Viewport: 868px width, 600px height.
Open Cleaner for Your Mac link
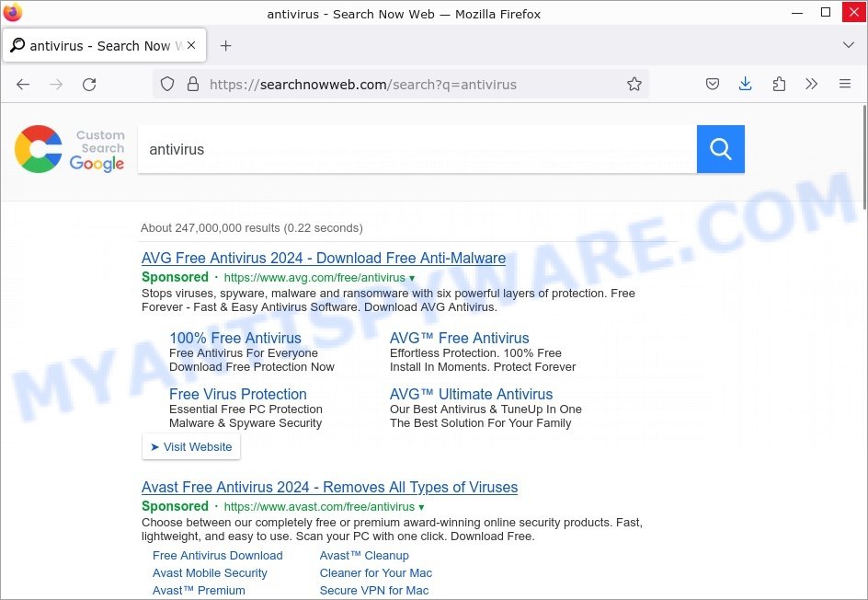click(x=376, y=573)
